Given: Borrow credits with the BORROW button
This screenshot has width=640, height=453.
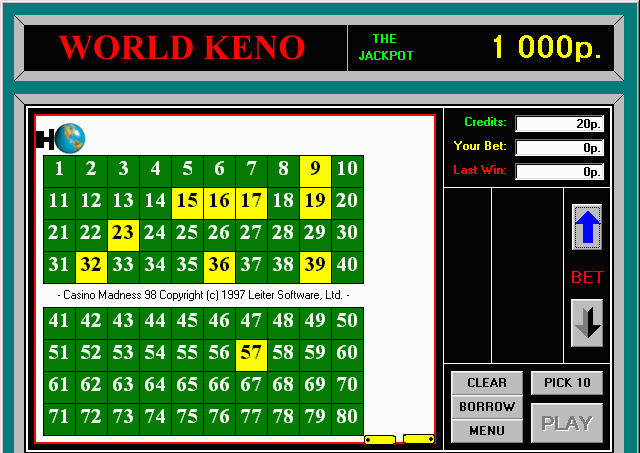Looking at the screenshot, I should pyautogui.click(x=487, y=407).
